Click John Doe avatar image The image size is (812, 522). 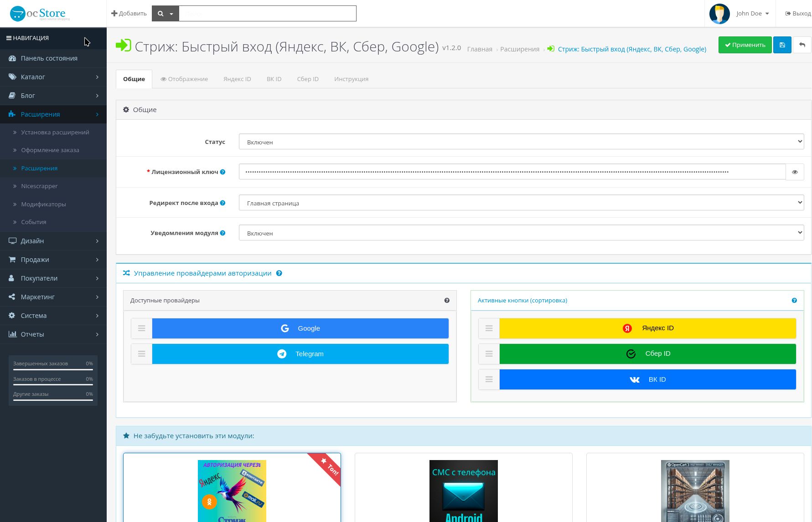pyautogui.click(x=719, y=14)
